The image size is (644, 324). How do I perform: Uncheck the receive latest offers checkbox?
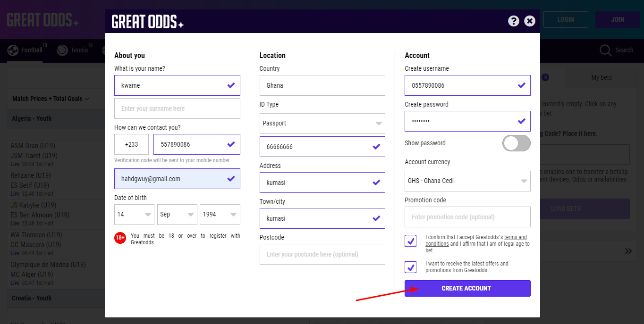411,267
